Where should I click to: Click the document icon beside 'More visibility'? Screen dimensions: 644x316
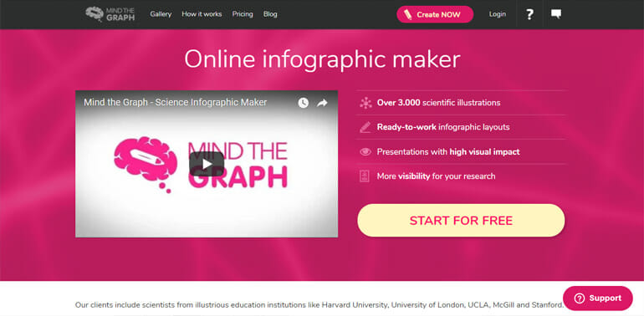365,176
